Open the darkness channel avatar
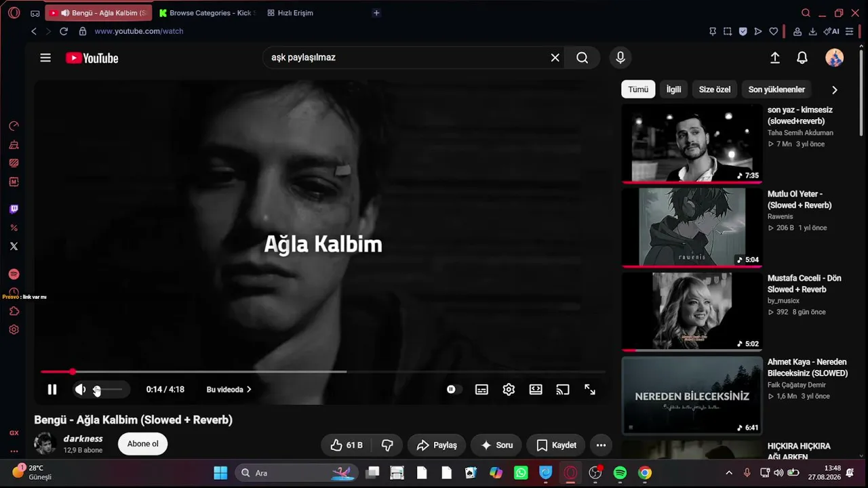The image size is (868, 488). coord(45,444)
